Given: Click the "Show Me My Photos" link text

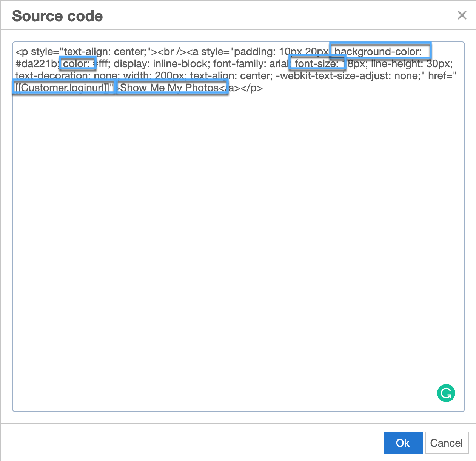Looking at the screenshot, I should pyautogui.click(x=169, y=88).
